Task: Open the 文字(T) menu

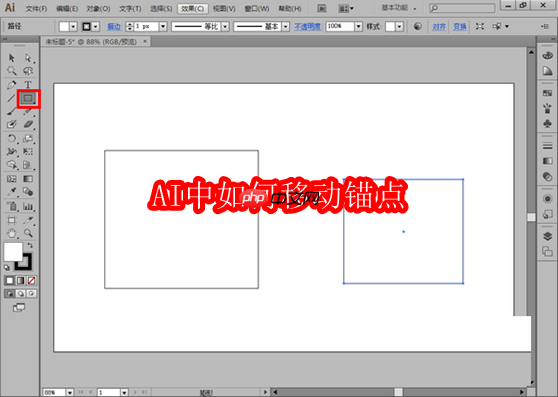Action: click(130, 9)
